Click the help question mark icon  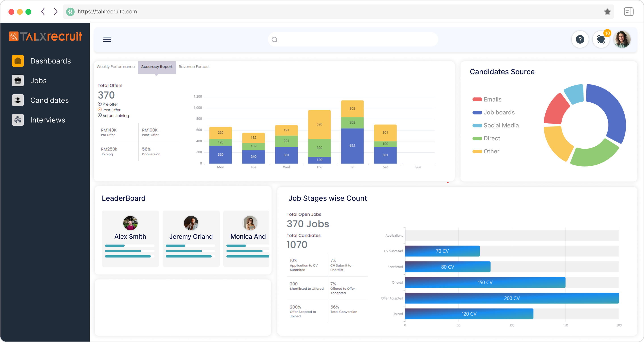click(x=580, y=39)
